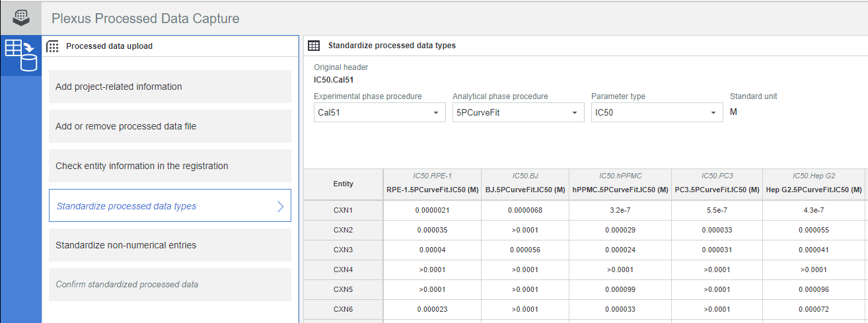Click the Entity column header
This screenshot has width=868, height=323.
click(x=344, y=184)
